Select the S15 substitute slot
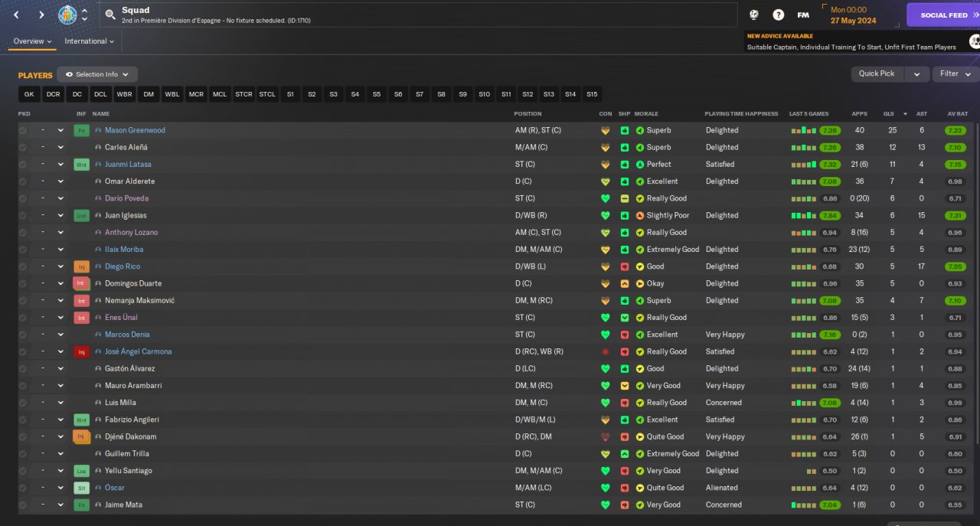The image size is (980, 526). [592, 94]
